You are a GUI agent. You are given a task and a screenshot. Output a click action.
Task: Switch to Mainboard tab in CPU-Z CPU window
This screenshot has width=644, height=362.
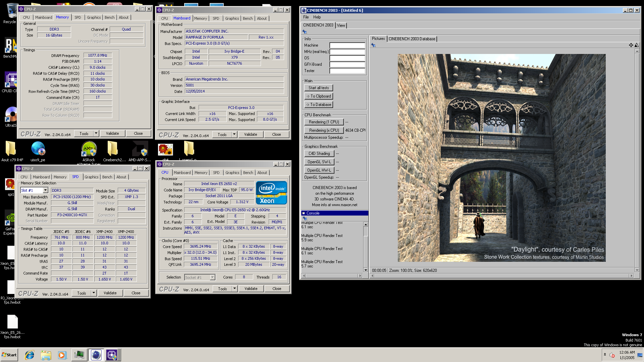[x=182, y=173]
